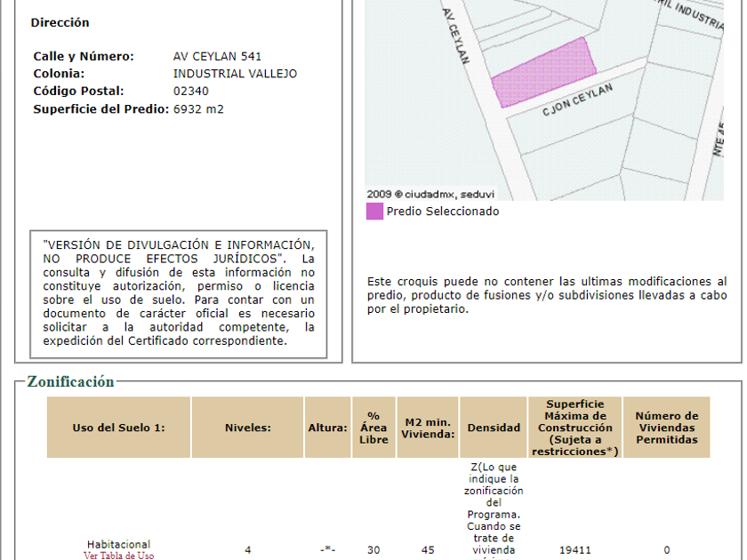Click the INDUSTRIAL VALLEJO colonia value
The image size is (747, 560).
point(235,74)
